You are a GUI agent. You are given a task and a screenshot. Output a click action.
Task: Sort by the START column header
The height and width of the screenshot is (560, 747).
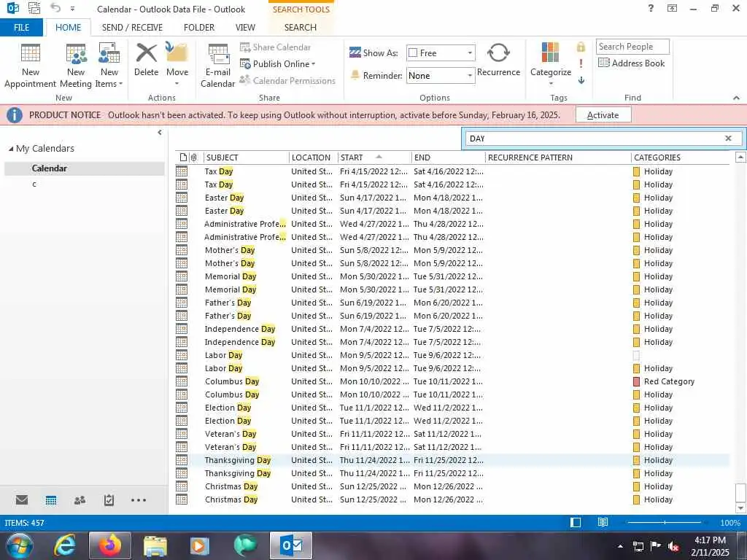374,157
